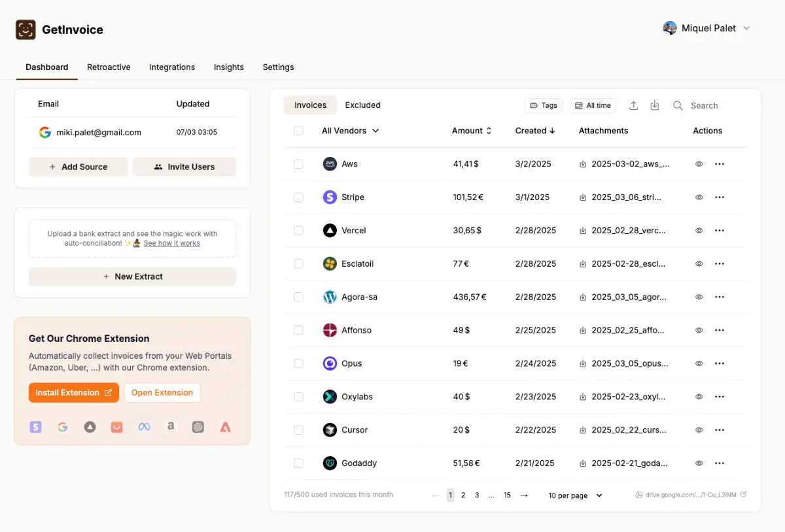Open more actions for Stripe invoice
The height and width of the screenshot is (532, 785).
pyautogui.click(x=720, y=197)
